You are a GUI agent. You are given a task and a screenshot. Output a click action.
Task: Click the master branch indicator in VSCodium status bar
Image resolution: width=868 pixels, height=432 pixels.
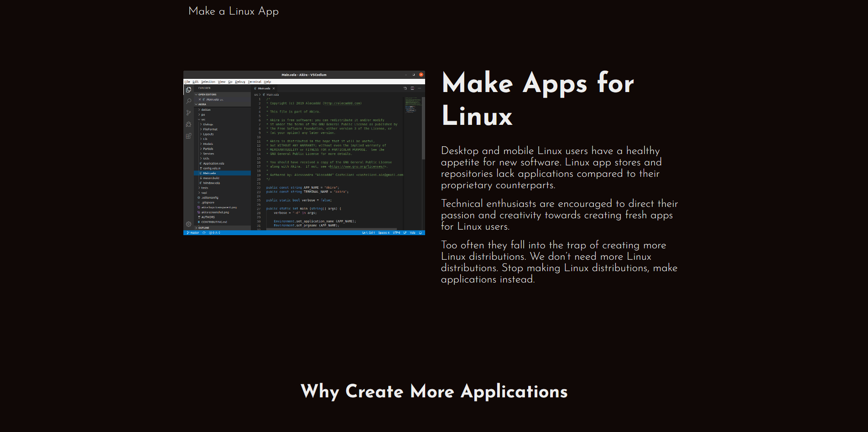pos(193,233)
